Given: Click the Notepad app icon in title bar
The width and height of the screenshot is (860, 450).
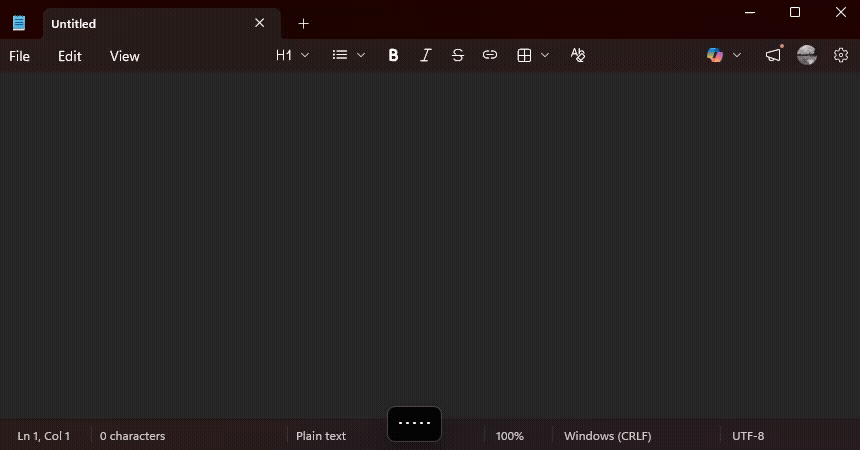Looking at the screenshot, I should (19, 23).
